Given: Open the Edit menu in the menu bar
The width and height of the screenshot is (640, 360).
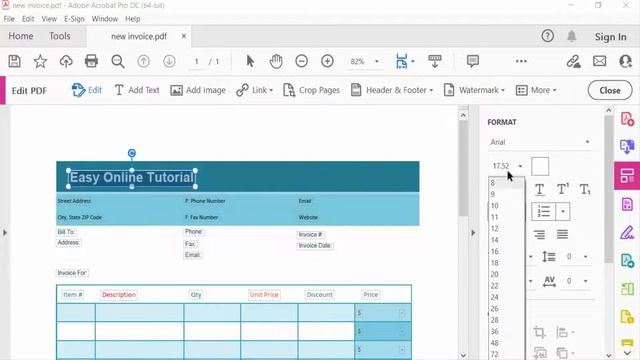Looking at the screenshot, I should point(28,19).
